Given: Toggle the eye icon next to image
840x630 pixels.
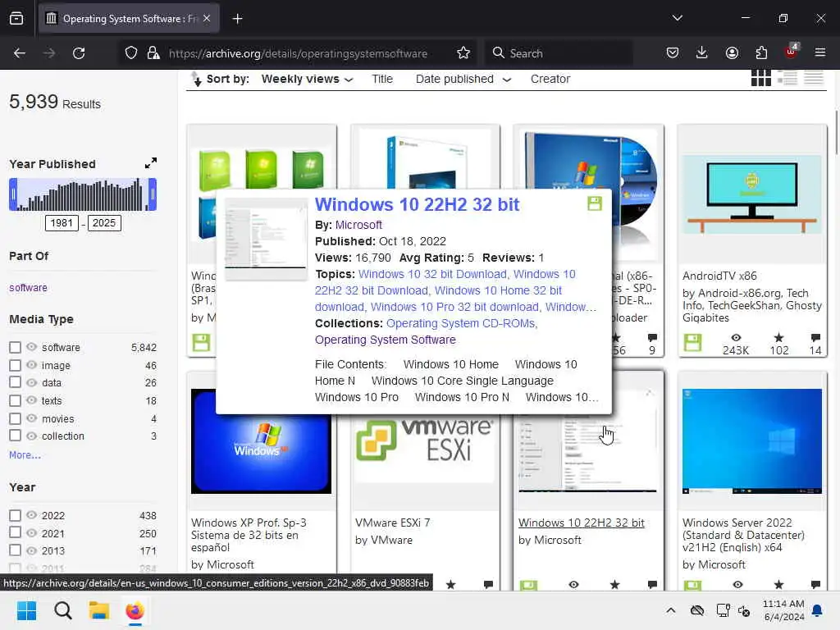Looking at the screenshot, I should [32, 365].
